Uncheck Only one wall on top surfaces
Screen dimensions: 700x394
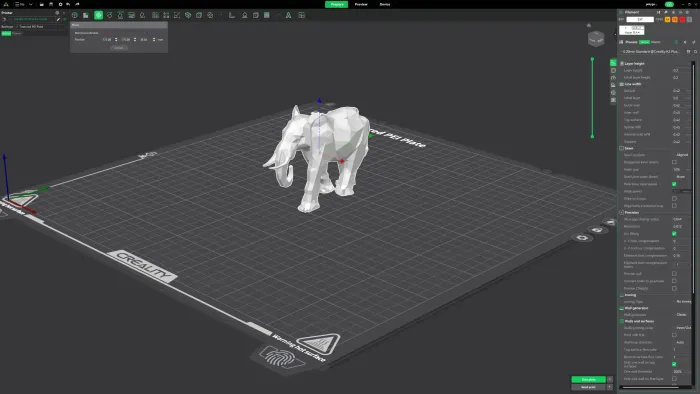pyautogui.click(x=674, y=364)
